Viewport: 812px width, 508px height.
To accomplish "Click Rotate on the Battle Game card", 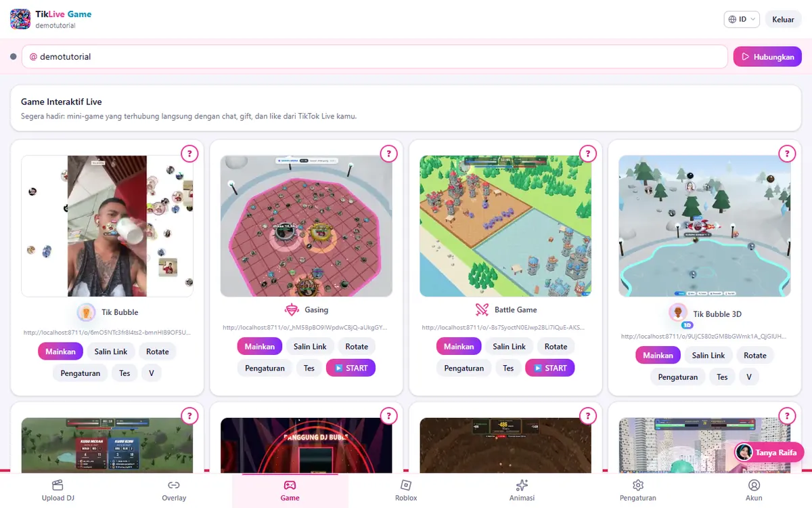I will 556,346.
